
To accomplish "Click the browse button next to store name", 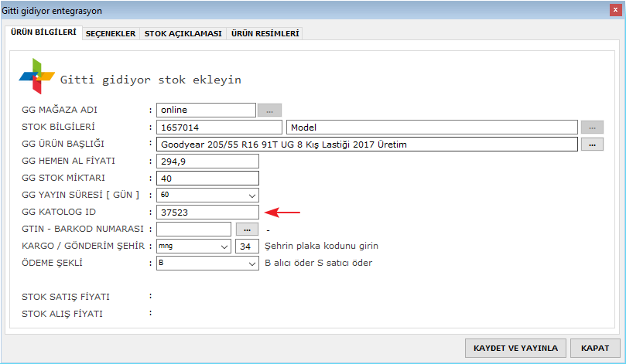I will pyautogui.click(x=269, y=110).
